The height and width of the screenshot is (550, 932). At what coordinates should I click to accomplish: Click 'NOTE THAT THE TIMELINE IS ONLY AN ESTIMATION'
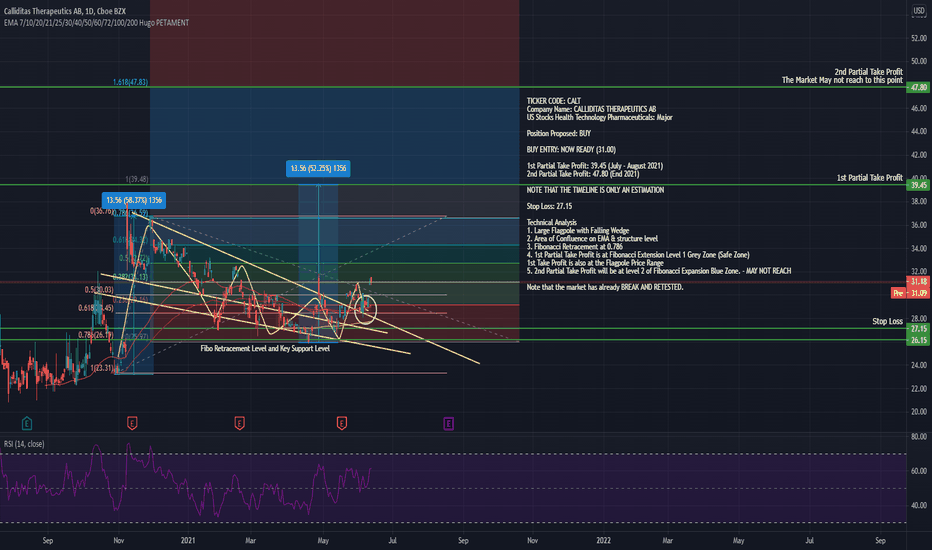[x=595, y=190]
